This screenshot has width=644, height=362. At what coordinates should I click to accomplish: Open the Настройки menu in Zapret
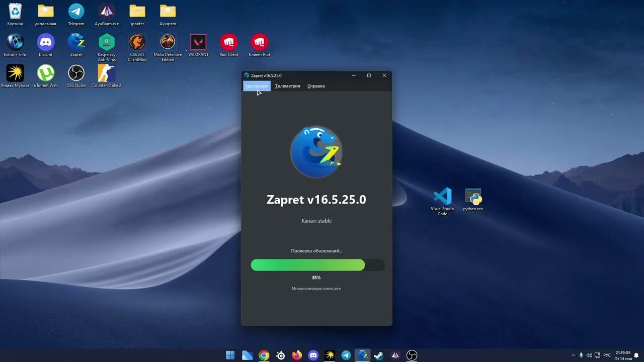[257, 86]
